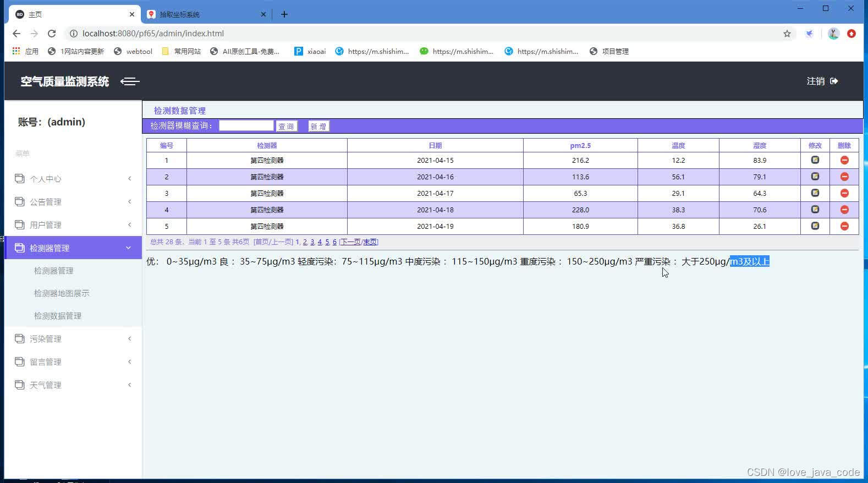Viewport: 868px width, 483px height.
Task: Click the temperature value 56.1
Action: click(678, 177)
